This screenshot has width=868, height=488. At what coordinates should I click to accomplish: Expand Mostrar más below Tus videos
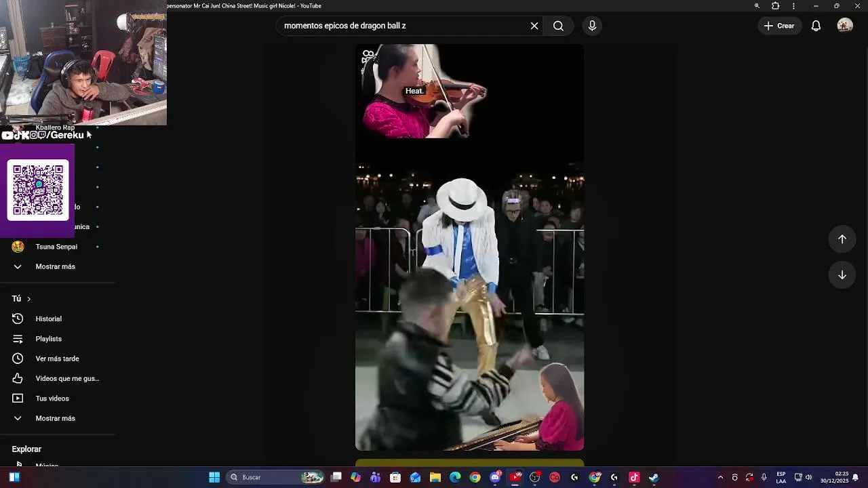click(x=56, y=418)
